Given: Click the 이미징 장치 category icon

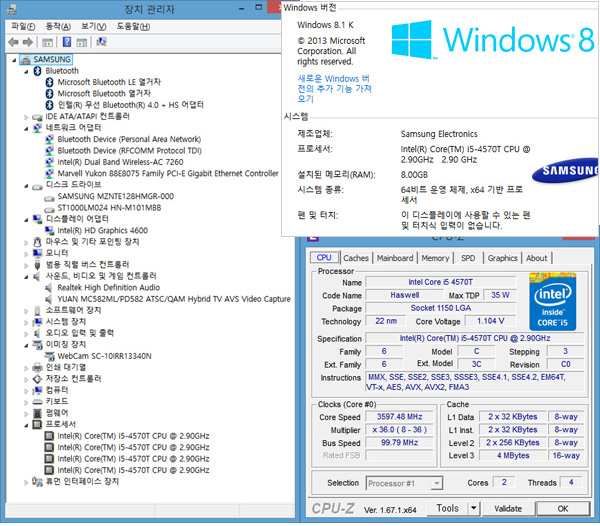Looking at the screenshot, I should [x=38, y=345].
